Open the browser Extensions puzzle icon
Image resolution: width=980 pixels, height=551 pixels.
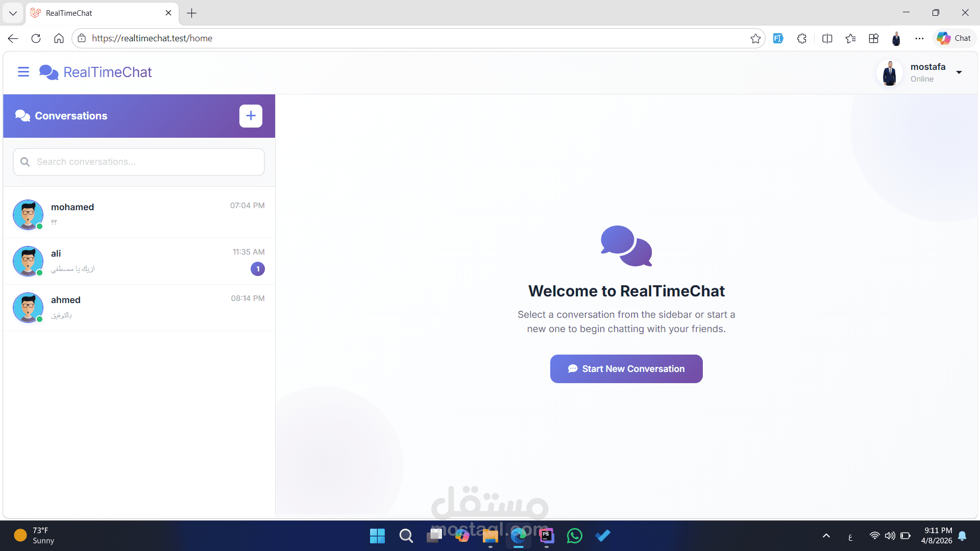[801, 38]
